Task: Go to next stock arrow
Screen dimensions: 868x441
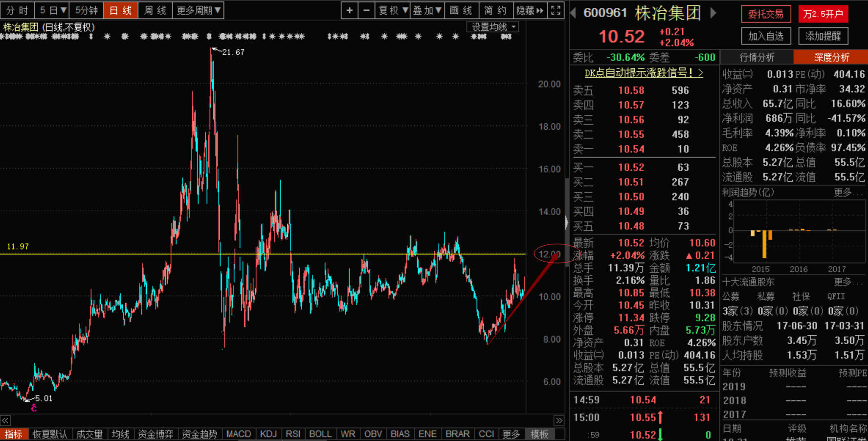Action: (x=713, y=13)
